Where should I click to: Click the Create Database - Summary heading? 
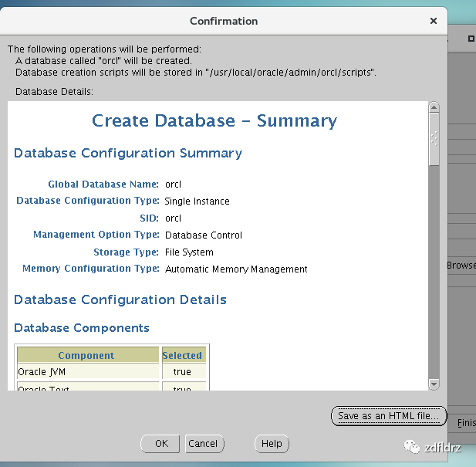click(214, 121)
